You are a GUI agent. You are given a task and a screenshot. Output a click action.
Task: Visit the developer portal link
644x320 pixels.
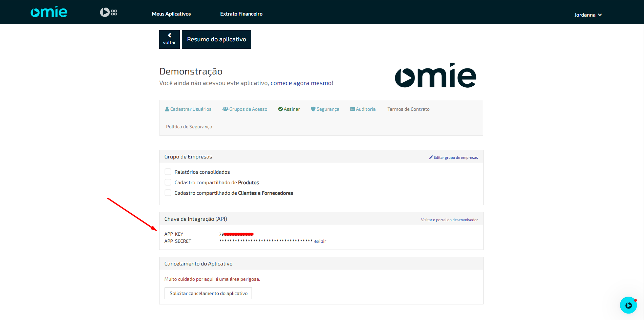click(449, 220)
